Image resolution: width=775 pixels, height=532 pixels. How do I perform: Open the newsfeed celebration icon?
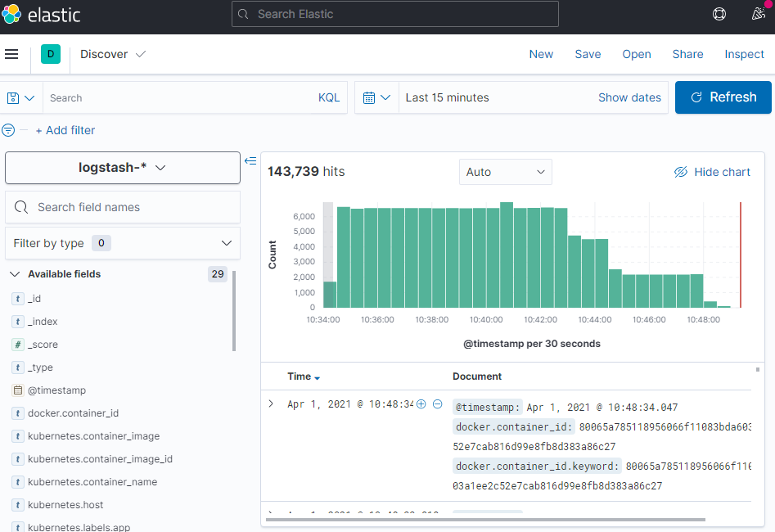758,14
